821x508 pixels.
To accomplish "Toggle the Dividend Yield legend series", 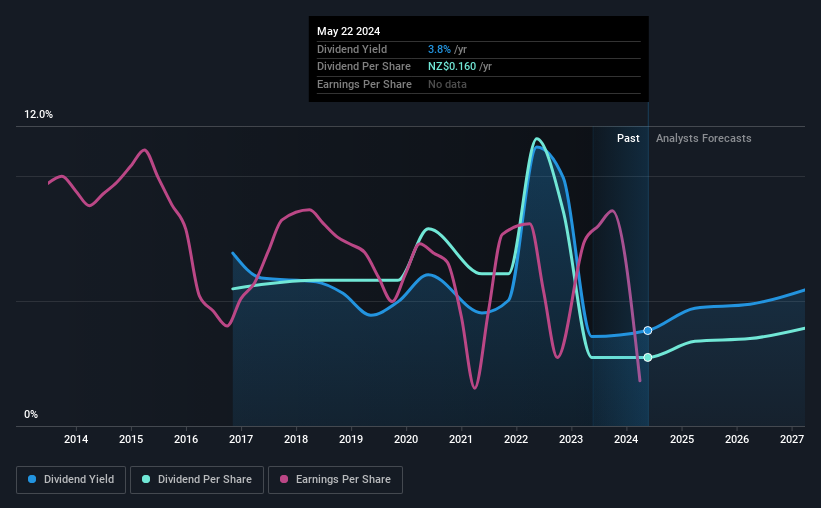I will [x=71, y=480].
